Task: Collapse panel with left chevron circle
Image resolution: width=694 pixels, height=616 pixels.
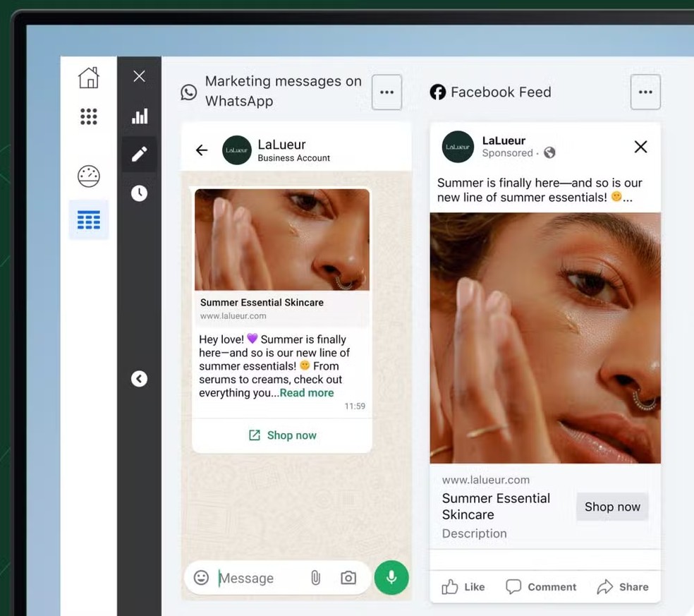Action: (139, 379)
